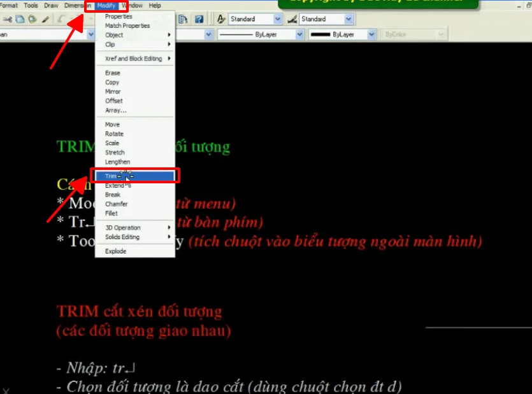The width and height of the screenshot is (532, 394).
Task: Open the dimension style Standard dropdown
Action: click(349, 19)
